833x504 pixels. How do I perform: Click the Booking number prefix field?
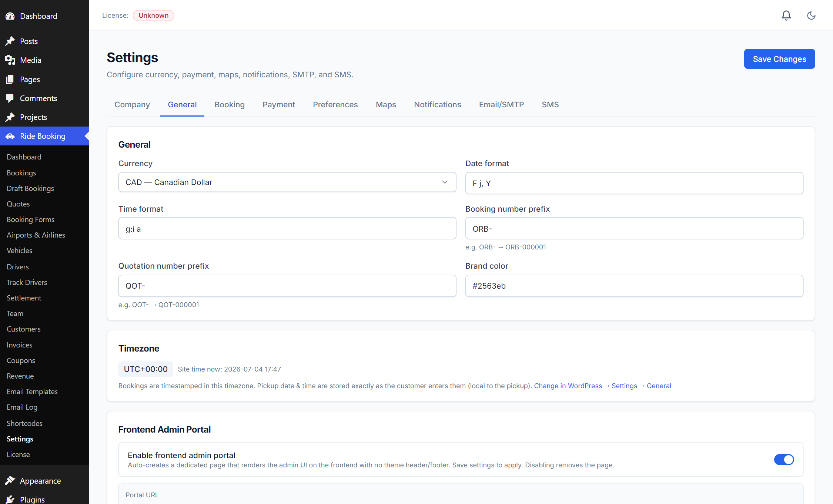pos(634,228)
